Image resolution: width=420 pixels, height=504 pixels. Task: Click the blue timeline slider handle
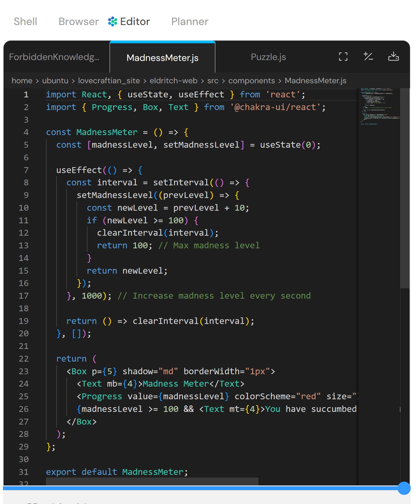click(404, 488)
